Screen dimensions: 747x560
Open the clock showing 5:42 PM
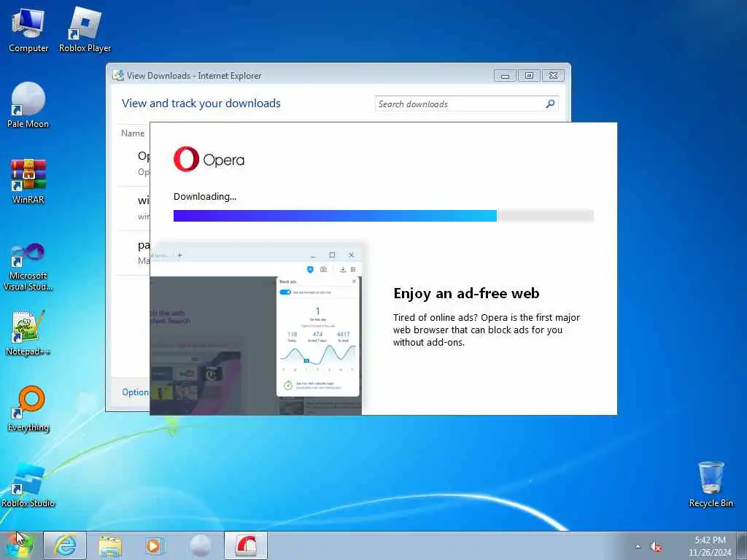(x=710, y=546)
